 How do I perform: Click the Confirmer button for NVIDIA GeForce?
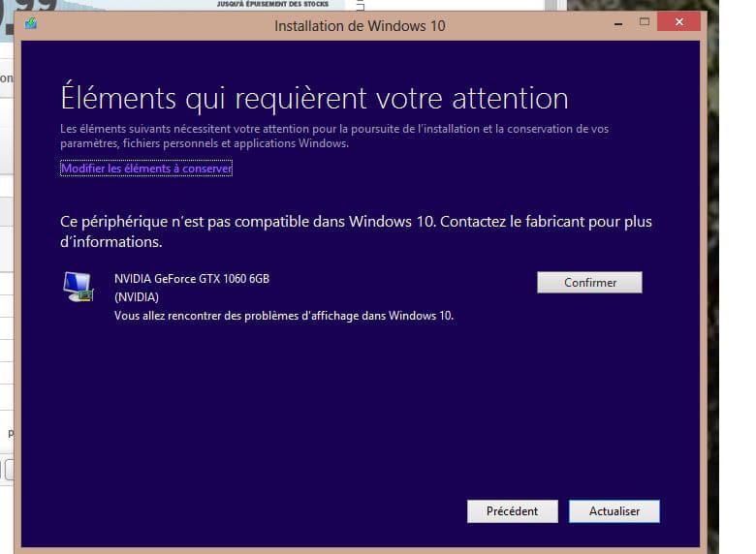589,282
